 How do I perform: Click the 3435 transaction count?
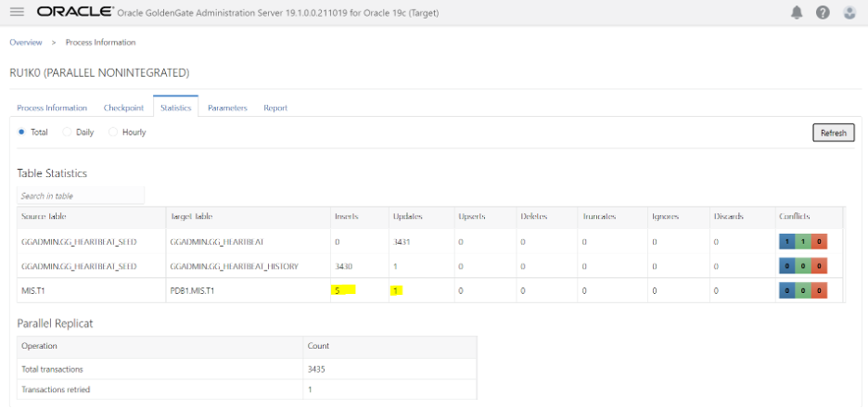(316, 369)
